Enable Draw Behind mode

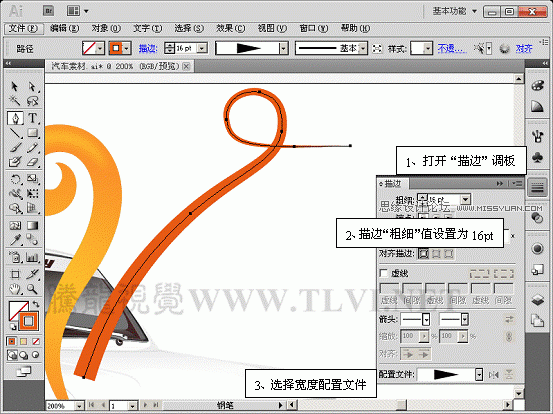pos(24,355)
